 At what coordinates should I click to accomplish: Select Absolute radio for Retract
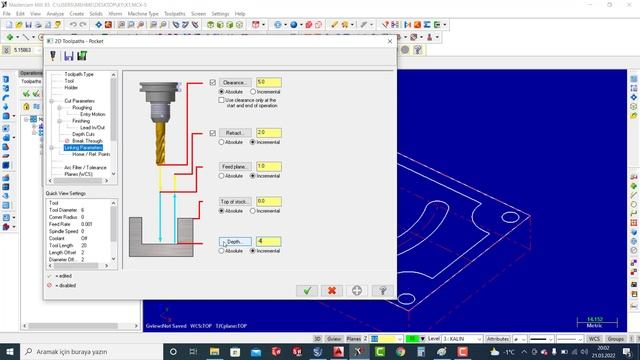222,142
